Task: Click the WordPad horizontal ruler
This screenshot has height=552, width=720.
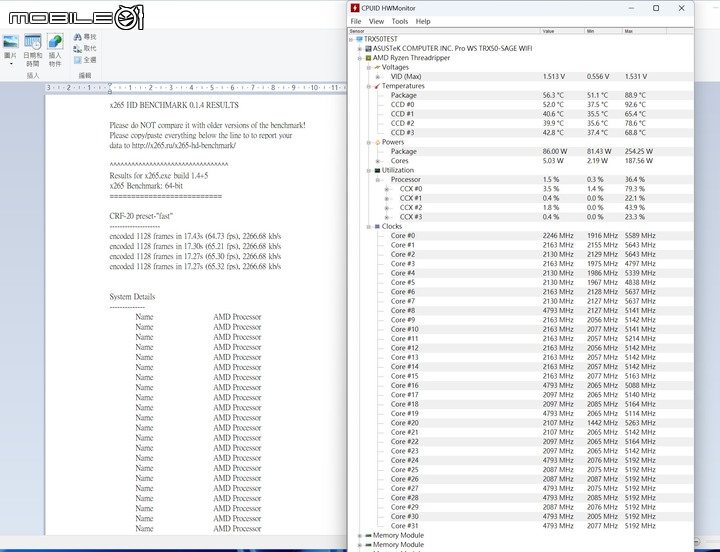Action: [195, 87]
